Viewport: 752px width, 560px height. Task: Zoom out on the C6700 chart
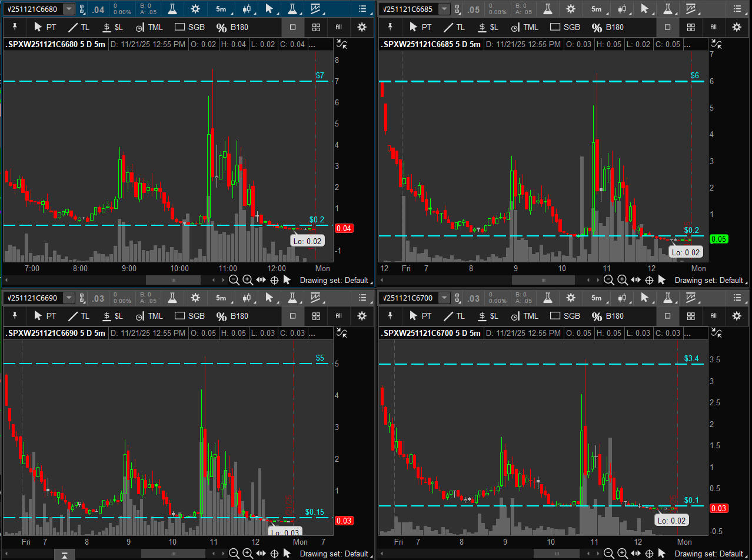pos(609,554)
